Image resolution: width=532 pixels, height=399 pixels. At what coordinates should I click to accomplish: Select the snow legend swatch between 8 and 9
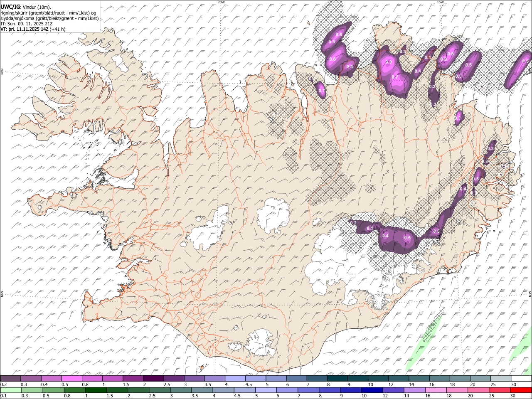click(x=337, y=378)
